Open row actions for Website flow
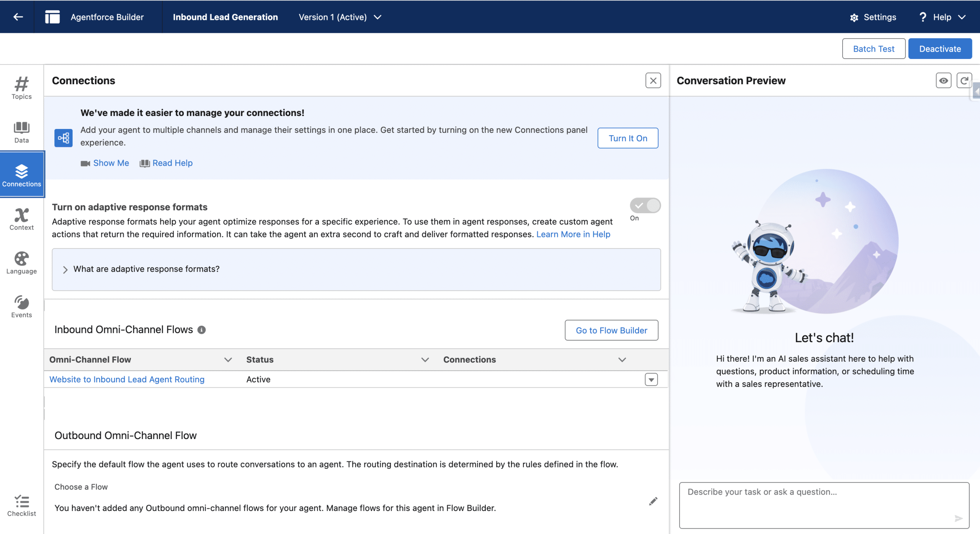 pos(651,379)
